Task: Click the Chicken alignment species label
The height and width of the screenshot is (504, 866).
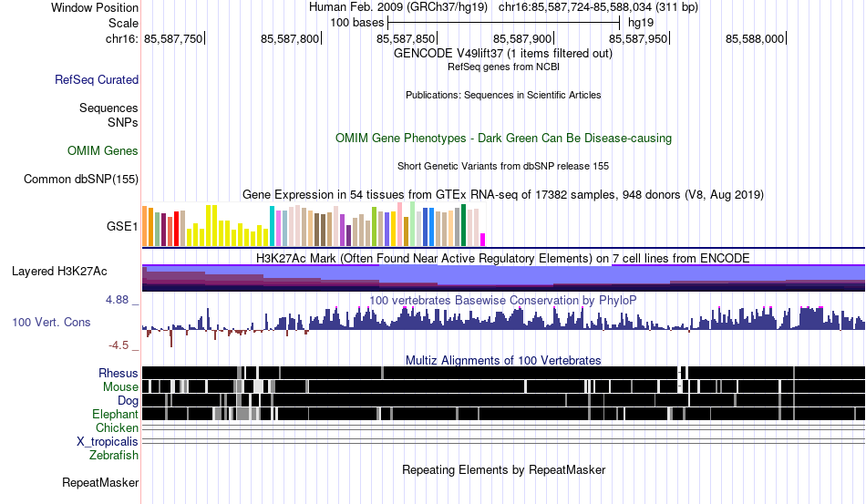Action: tap(117, 427)
